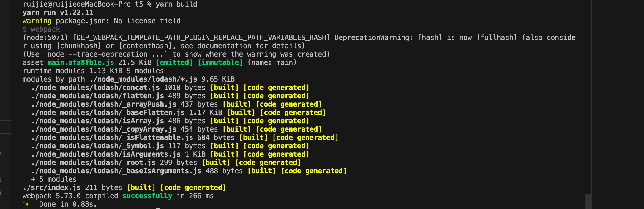The height and width of the screenshot is (209, 644).
Task: Click the main.afa8fb1e.js asset name
Action: pos(81,63)
